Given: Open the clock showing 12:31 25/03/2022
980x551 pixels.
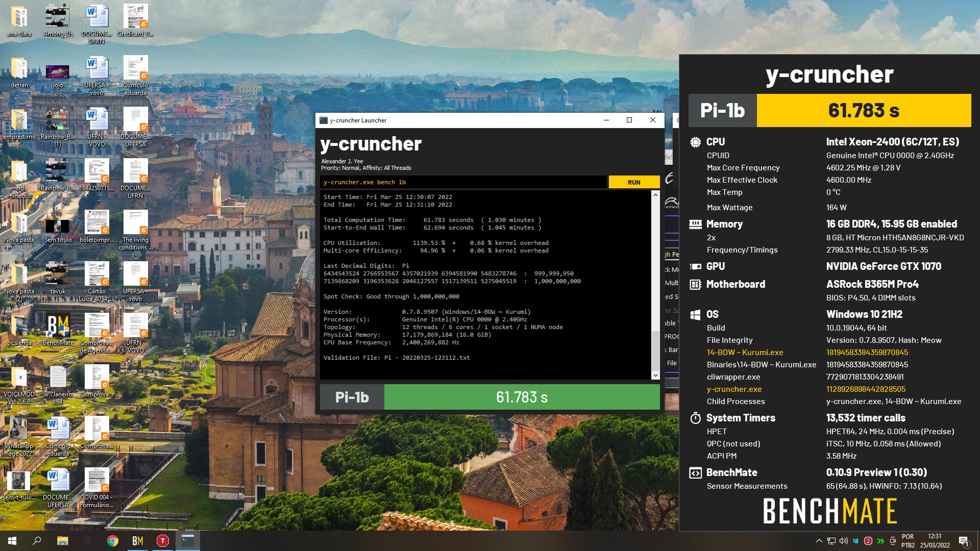Looking at the screenshot, I should 935,541.
